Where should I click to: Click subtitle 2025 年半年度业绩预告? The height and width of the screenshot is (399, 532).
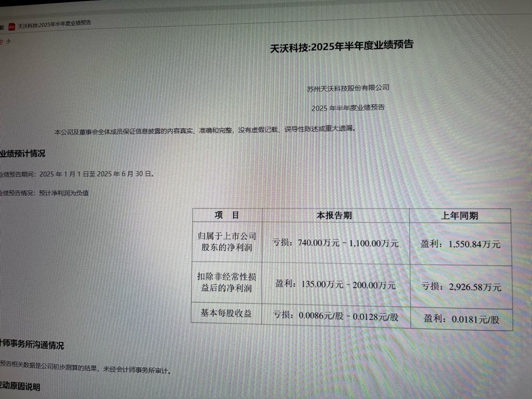pos(348,108)
